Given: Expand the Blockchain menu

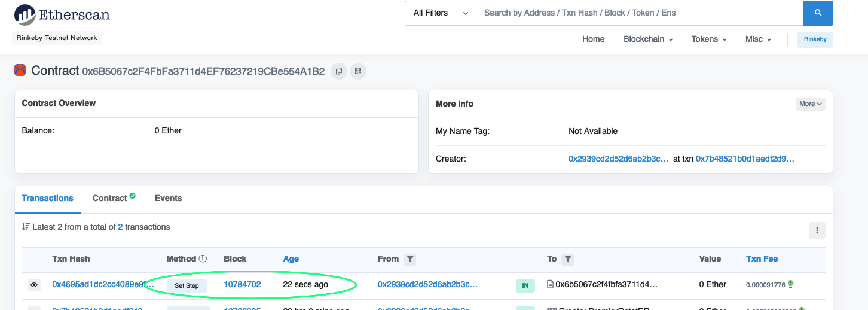Looking at the screenshot, I should pyautogui.click(x=648, y=39).
